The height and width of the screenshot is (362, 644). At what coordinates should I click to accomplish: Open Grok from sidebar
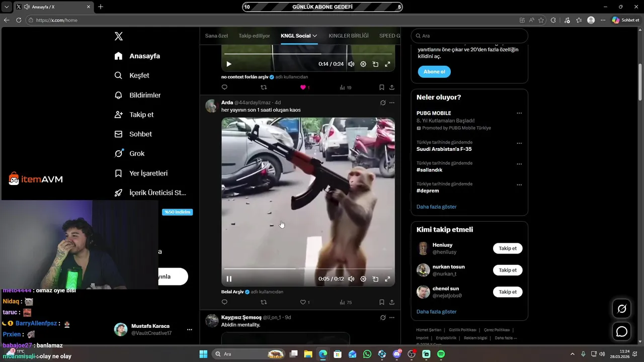click(129, 153)
